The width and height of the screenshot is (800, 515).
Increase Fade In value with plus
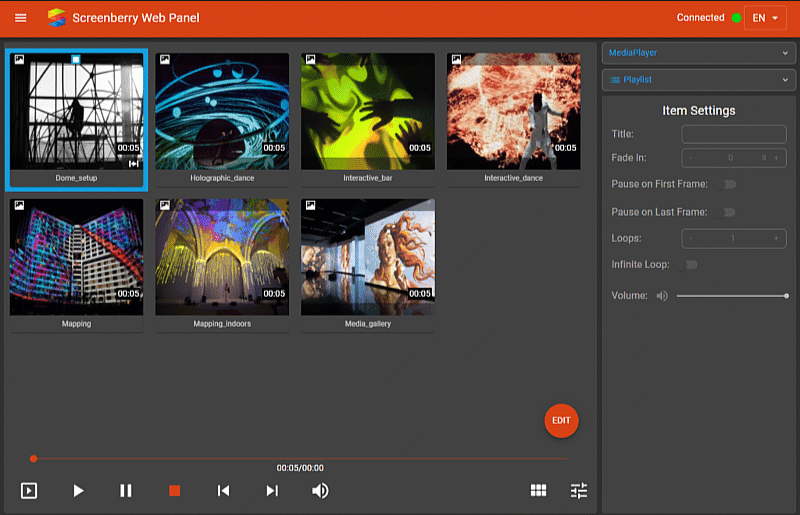pos(776,158)
